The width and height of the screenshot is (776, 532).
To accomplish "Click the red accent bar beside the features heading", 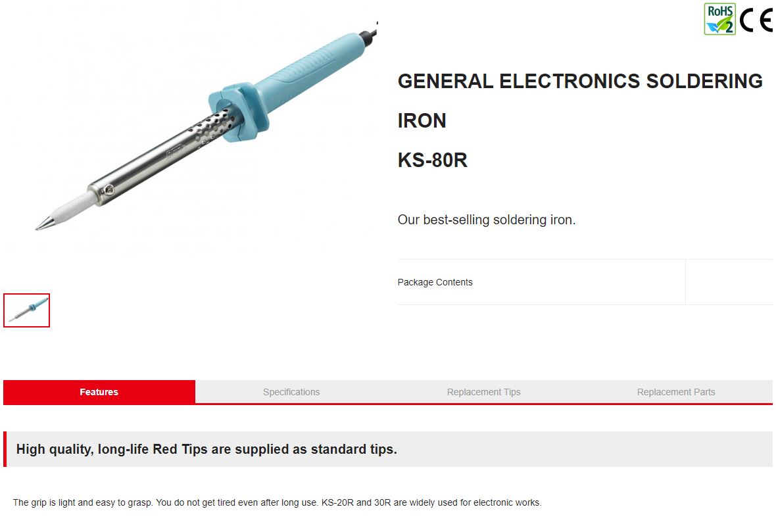I will pos(5,449).
